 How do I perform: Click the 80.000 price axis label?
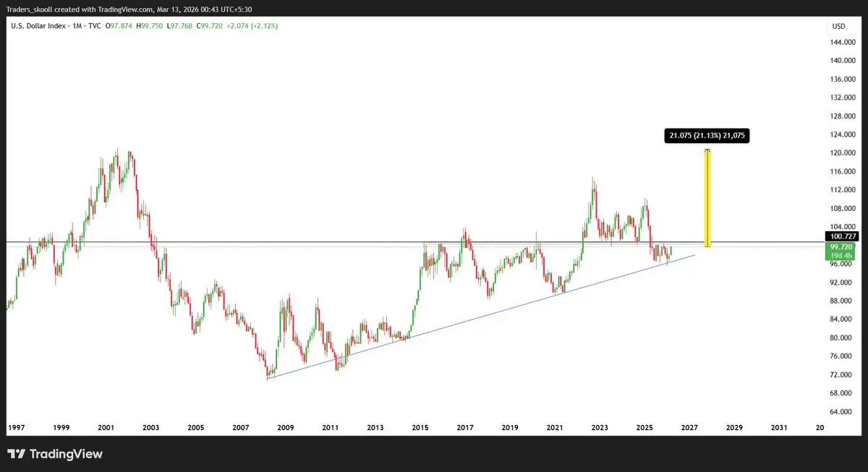[841, 338]
